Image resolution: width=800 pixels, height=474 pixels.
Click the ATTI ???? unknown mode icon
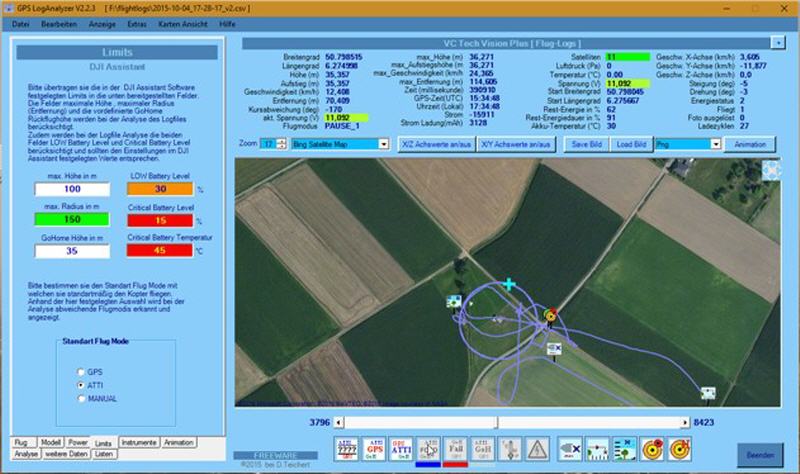click(346, 450)
